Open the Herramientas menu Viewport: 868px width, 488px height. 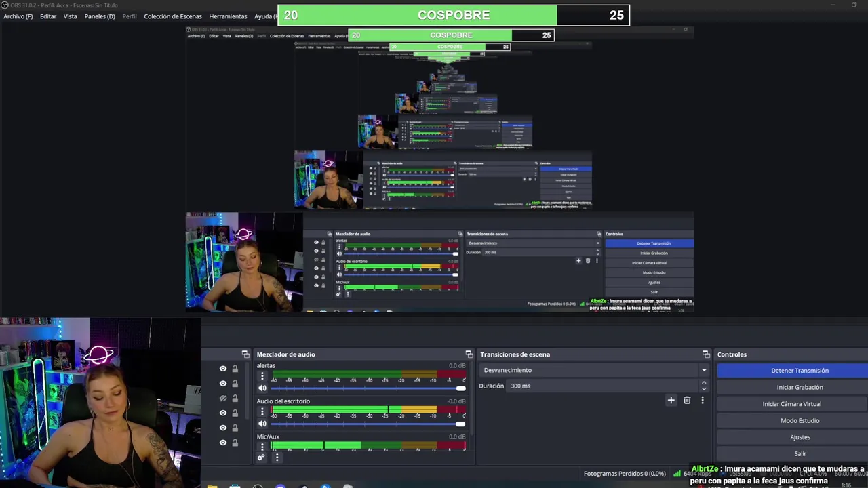point(228,16)
